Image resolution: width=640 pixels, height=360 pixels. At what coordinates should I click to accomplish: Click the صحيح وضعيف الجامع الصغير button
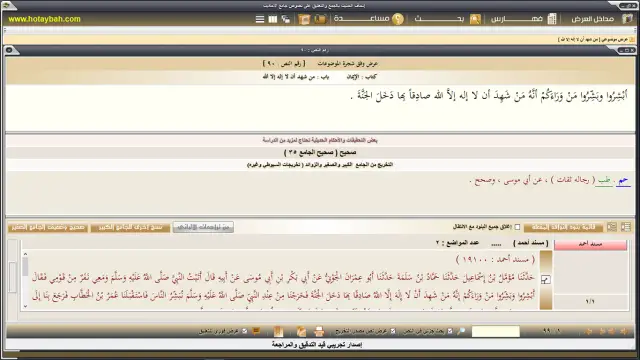(48, 227)
